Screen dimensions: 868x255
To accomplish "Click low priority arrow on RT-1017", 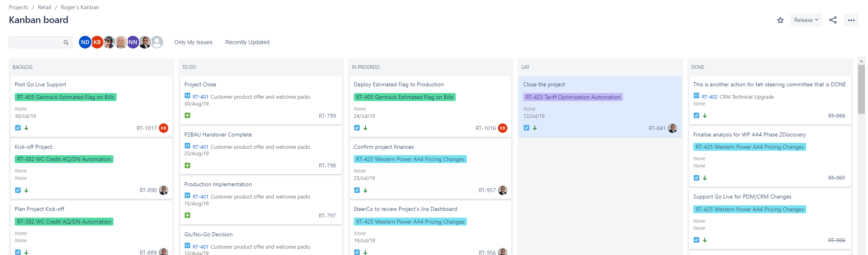I will coord(26,128).
